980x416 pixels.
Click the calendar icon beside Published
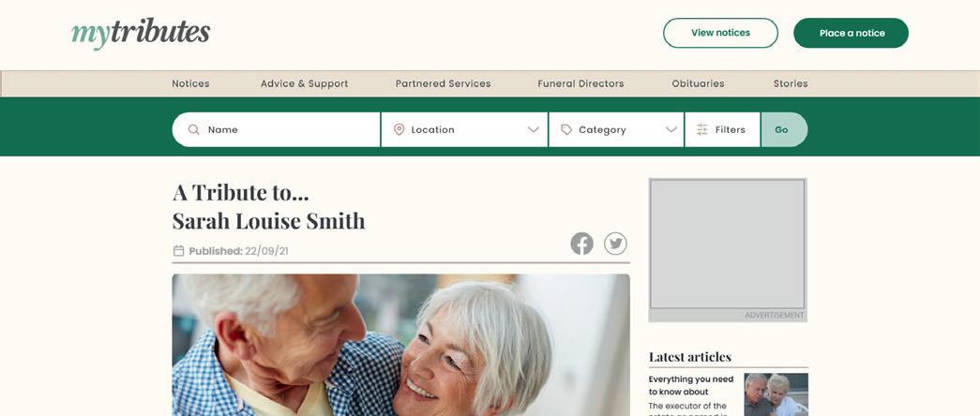pos(179,251)
